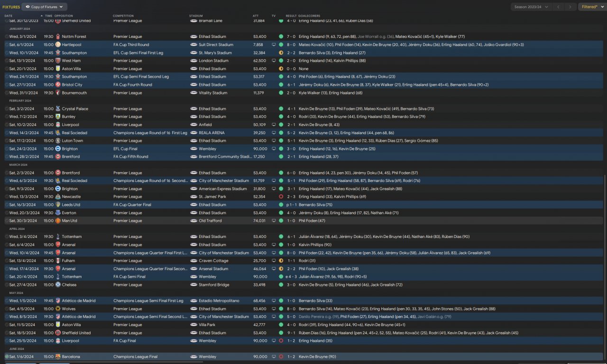Viewport: 607px width, 364px height.
Task: Click the Crystal Palace club badge
Action: click(x=58, y=109)
